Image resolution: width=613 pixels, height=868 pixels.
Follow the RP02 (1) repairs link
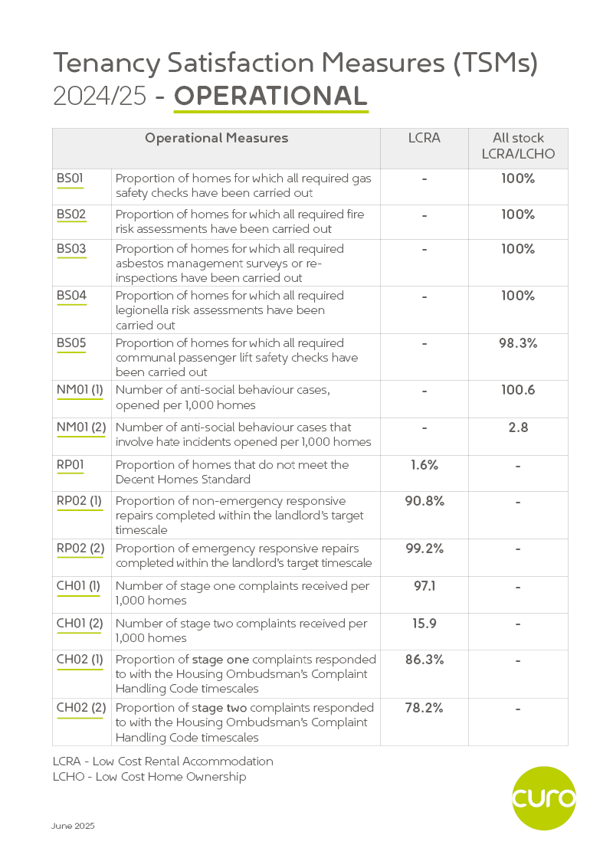tap(79, 501)
